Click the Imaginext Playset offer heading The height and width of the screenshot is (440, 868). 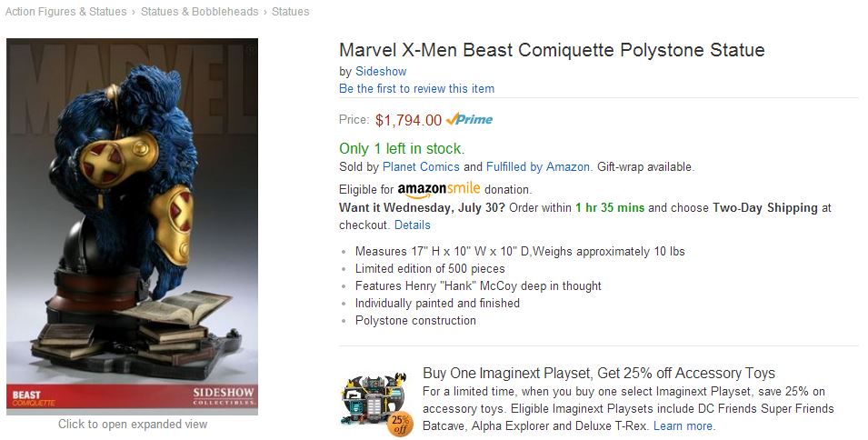coord(599,373)
